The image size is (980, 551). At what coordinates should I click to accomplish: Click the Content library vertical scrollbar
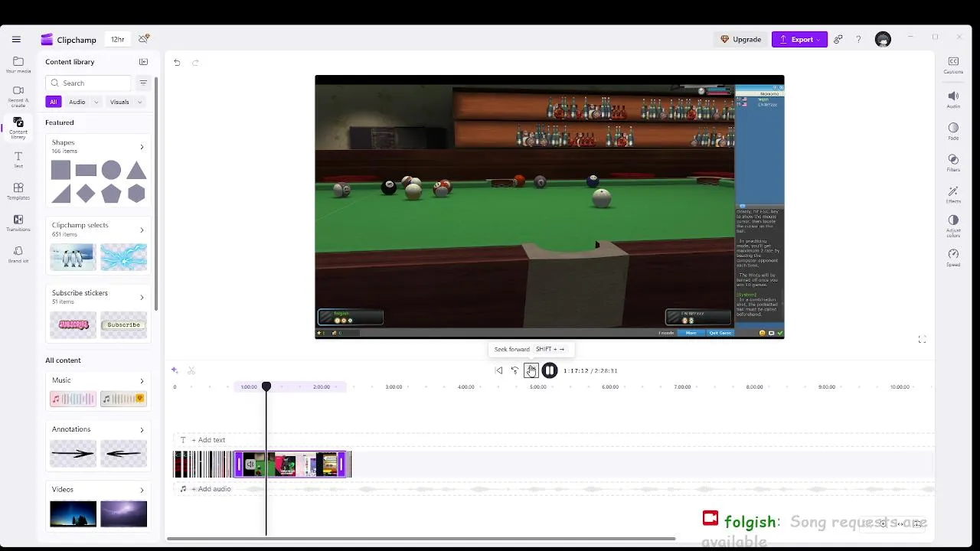click(156, 193)
